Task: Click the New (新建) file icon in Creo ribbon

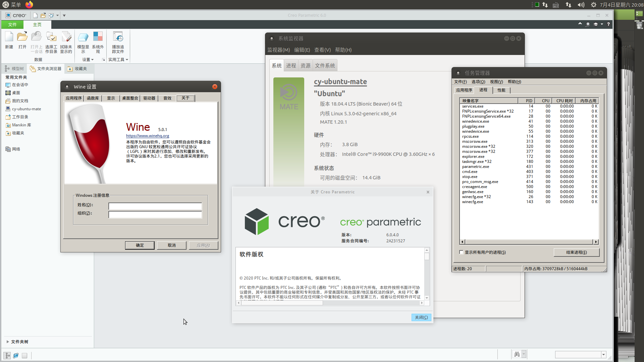Action: (9, 37)
